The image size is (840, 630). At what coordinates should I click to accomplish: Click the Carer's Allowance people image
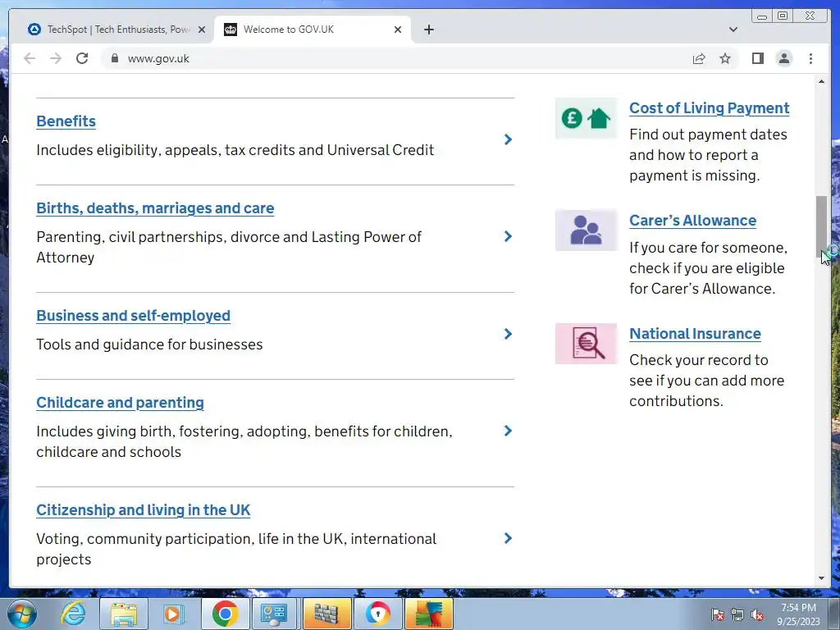click(x=586, y=231)
